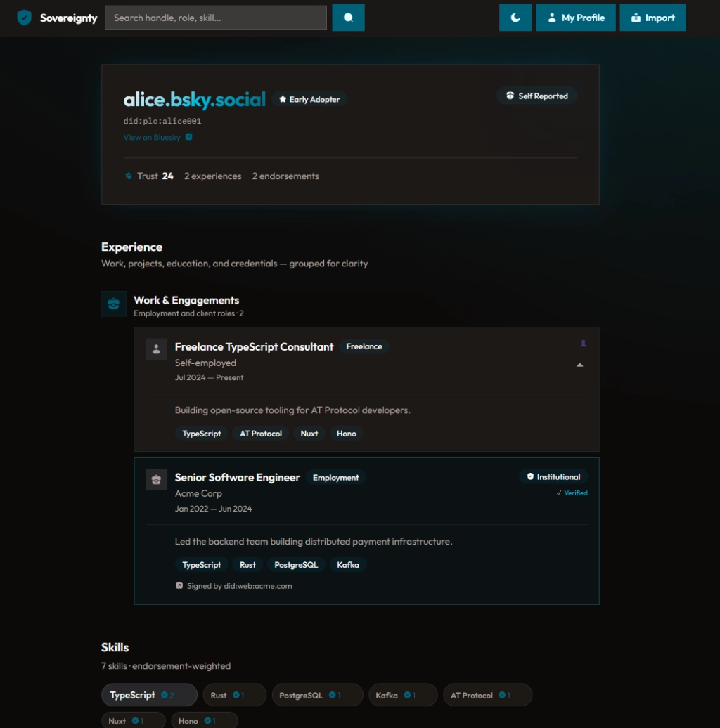Click the briefcase icon on Senior Software Engineer card
This screenshot has height=728, width=720.
pos(156,480)
